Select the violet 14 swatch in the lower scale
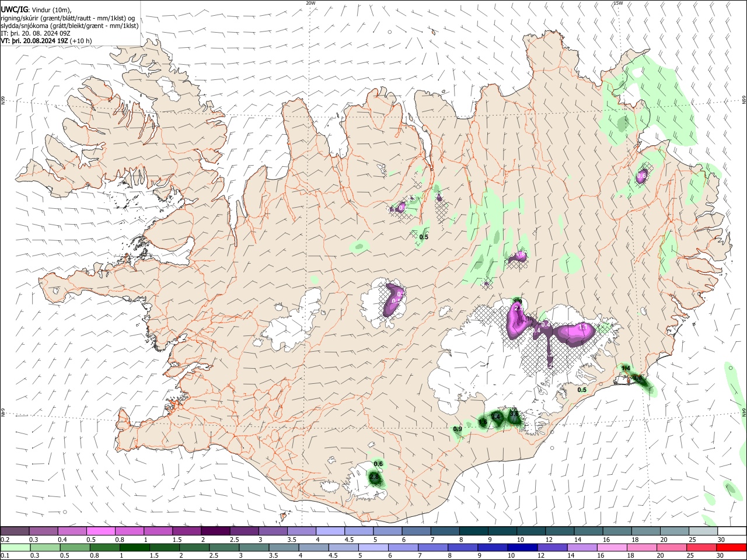The width and height of the screenshot is (747, 560). click(x=582, y=547)
